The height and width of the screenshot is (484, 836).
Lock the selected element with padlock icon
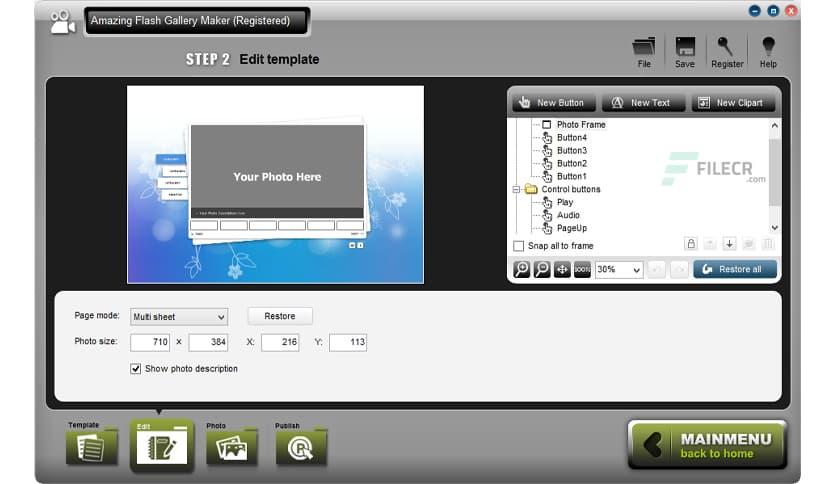[690, 244]
